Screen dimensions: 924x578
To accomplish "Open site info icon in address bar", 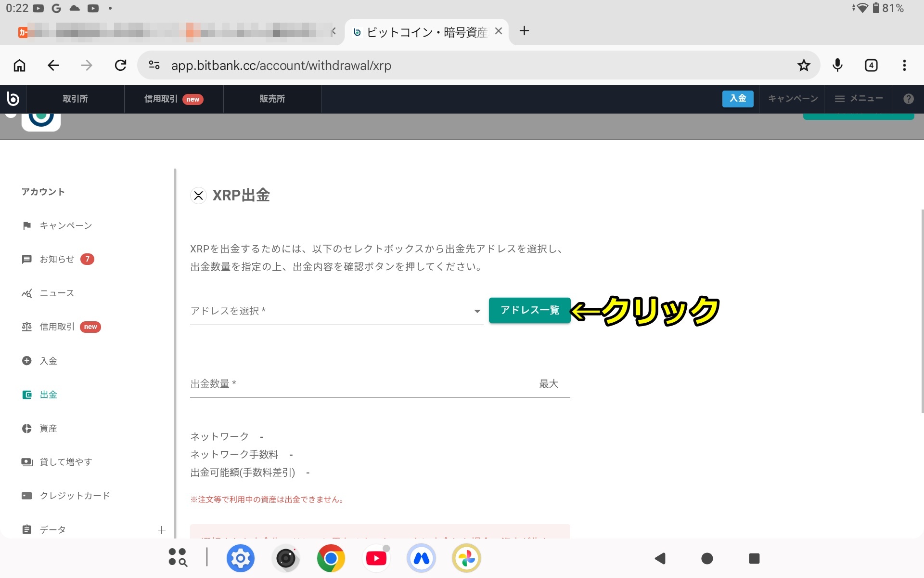I will [154, 65].
